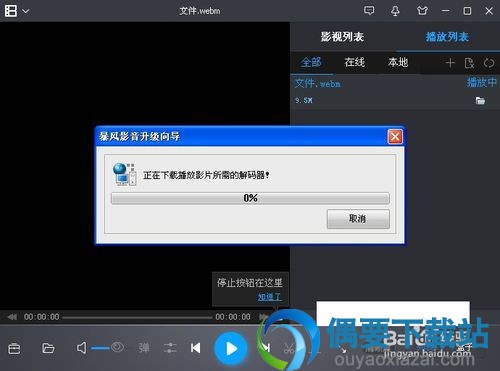Click the network computer download icon in dialog
The image size is (500, 371).
[124, 174]
